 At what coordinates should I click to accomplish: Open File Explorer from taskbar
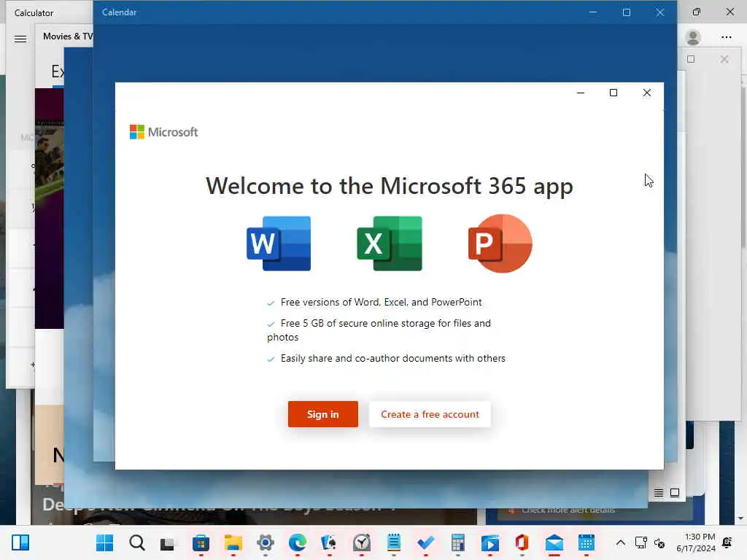233,542
